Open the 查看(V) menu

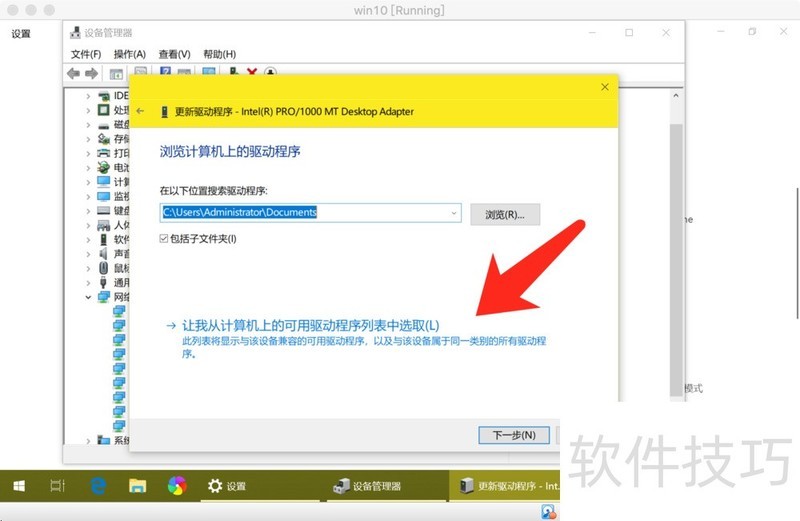(x=174, y=54)
